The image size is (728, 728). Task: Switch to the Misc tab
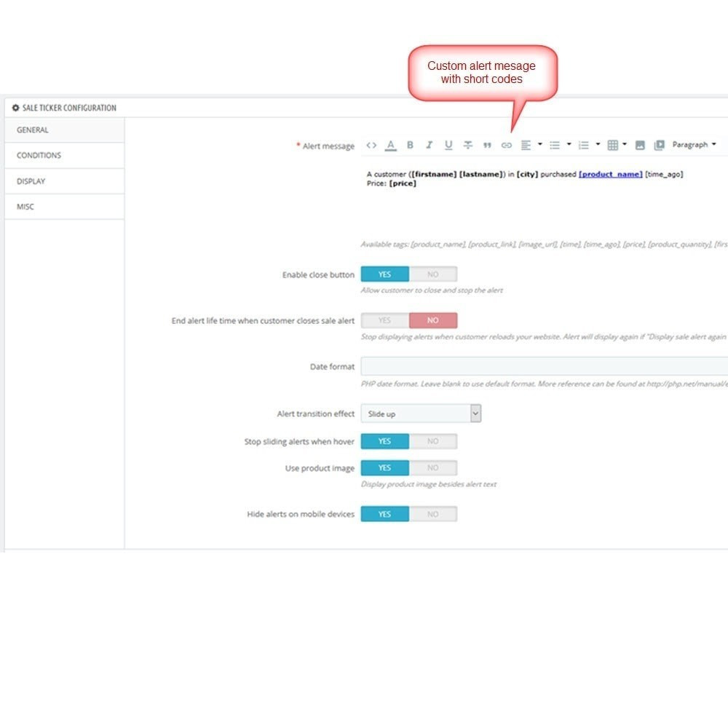coord(64,207)
